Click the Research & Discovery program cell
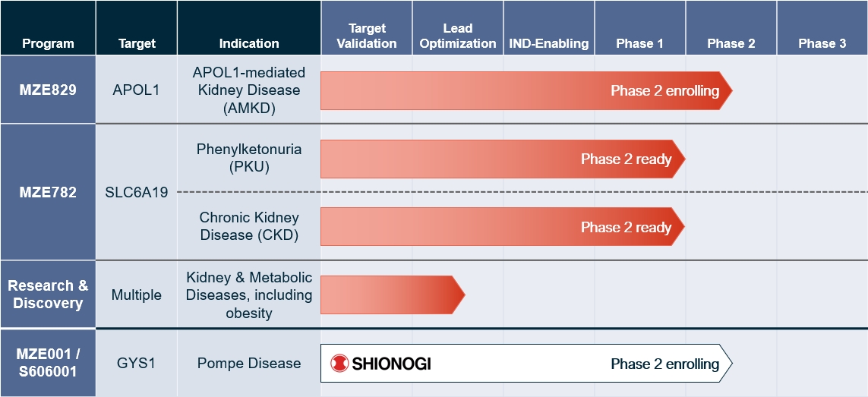The height and width of the screenshot is (397, 868). click(x=48, y=295)
